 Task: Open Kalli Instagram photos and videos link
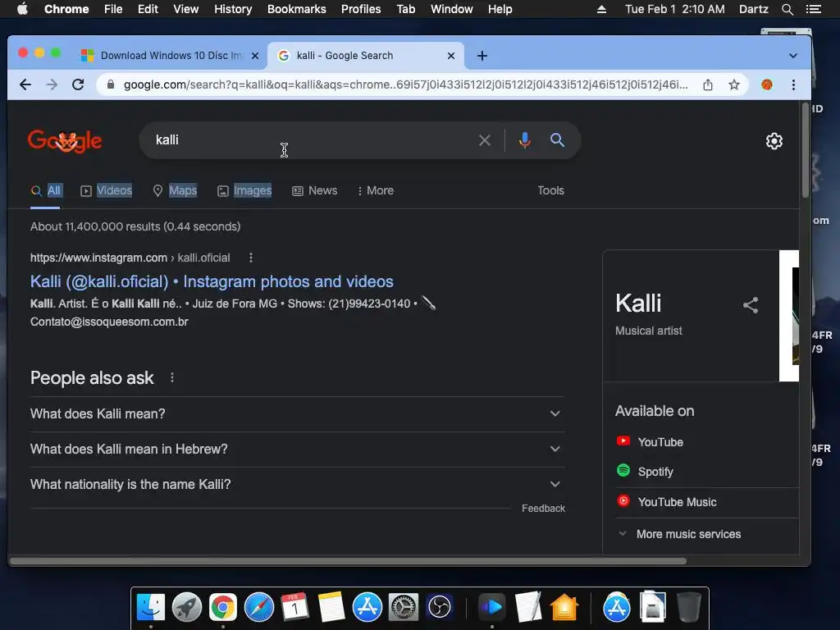[212, 282]
